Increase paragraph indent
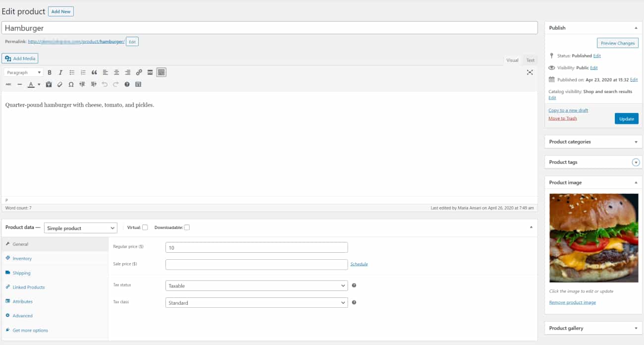 (93, 84)
